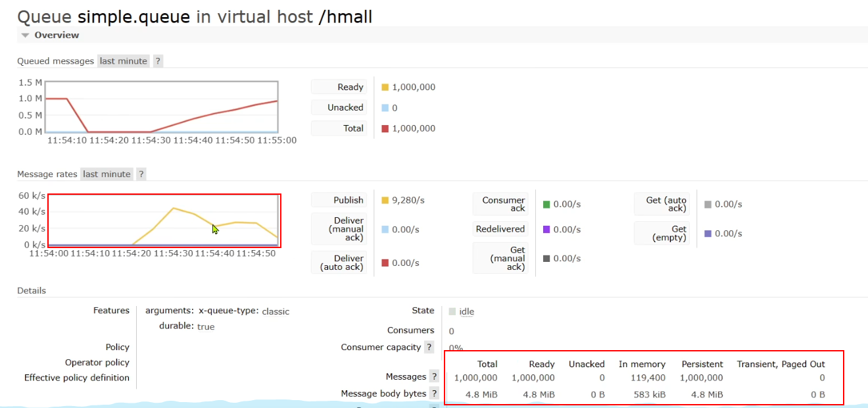Click help icon next to Queued messages
868x408 pixels.
click(158, 61)
